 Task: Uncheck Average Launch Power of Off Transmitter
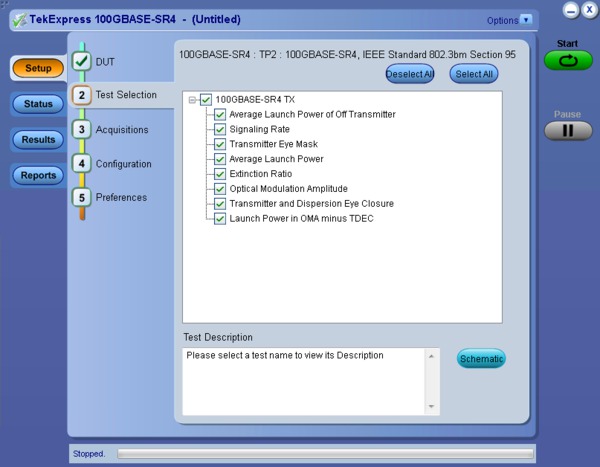[220, 114]
